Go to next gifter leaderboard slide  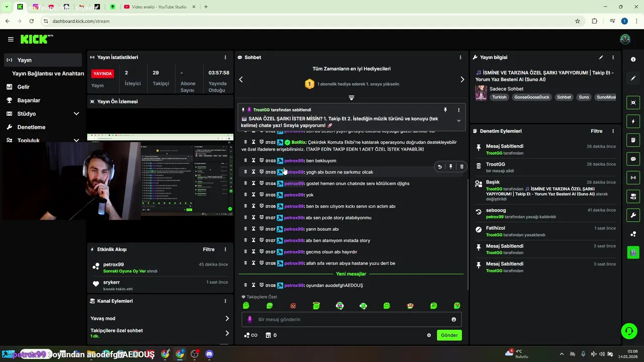click(x=462, y=79)
